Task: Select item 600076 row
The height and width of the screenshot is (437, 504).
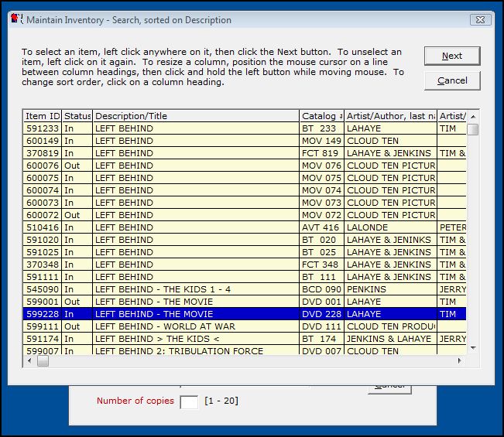Action: pos(245,166)
